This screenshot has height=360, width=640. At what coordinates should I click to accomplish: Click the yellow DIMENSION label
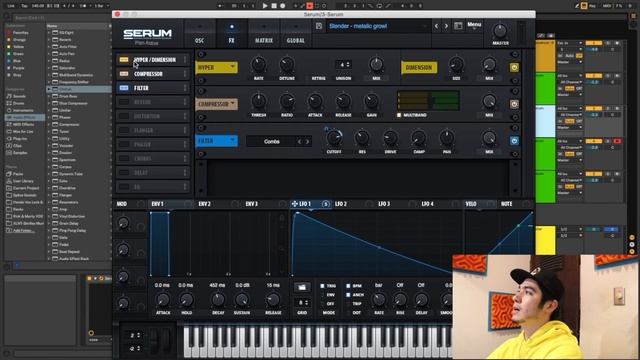click(x=419, y=68)
